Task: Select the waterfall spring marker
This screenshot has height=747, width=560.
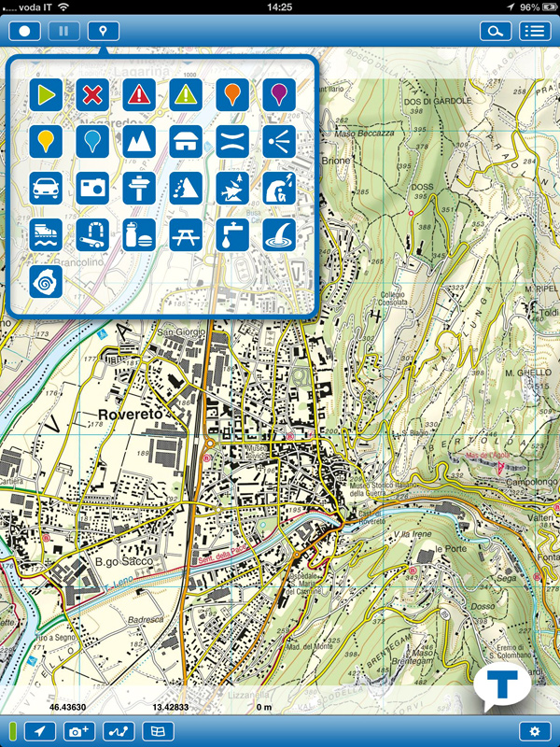Action: 279,235
